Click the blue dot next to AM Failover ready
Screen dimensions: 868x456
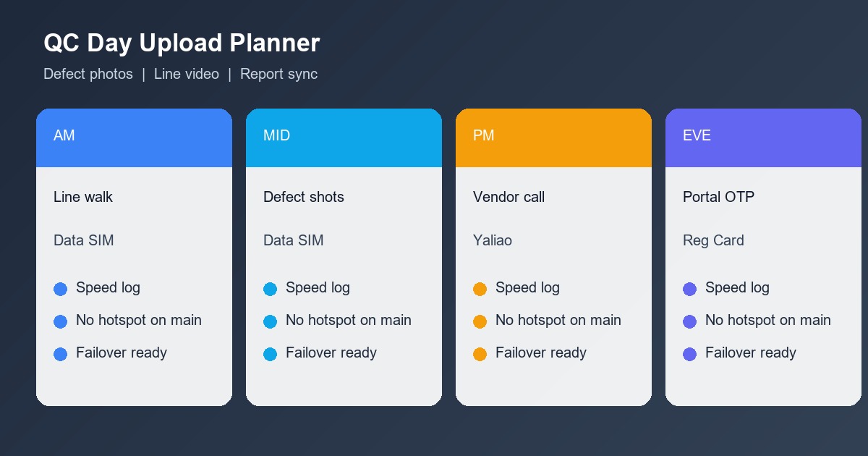point(61,354)
